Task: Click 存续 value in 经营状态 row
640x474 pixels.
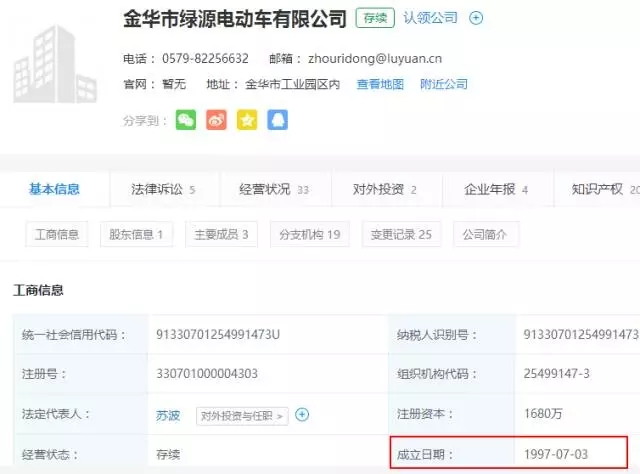Action: click(x=168, y=454)
